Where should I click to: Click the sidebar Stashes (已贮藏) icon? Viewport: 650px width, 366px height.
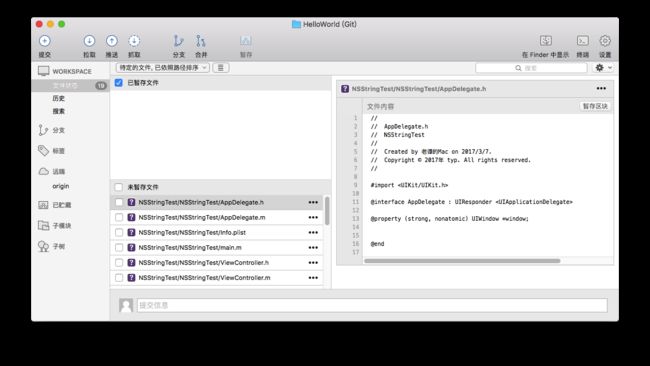(43, 205)
